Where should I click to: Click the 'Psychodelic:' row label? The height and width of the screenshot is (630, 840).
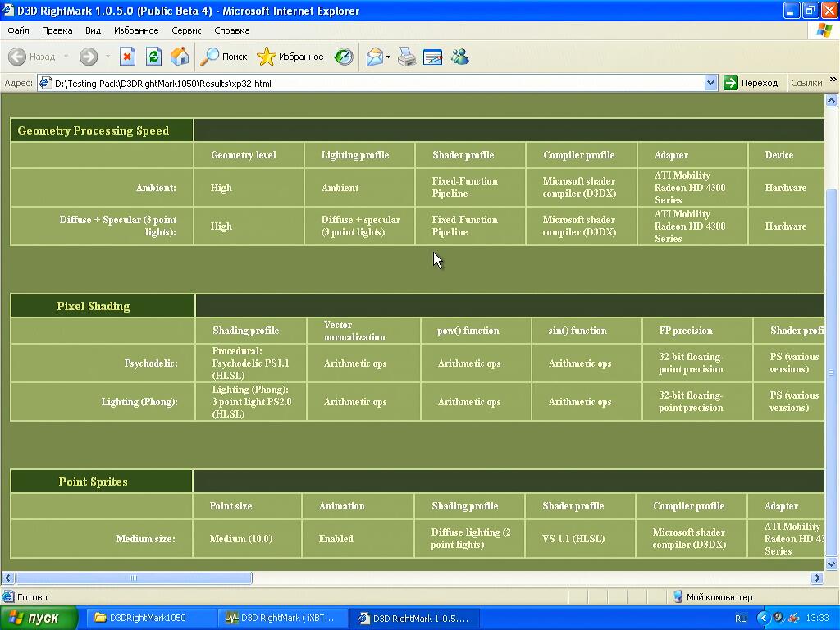151,363
